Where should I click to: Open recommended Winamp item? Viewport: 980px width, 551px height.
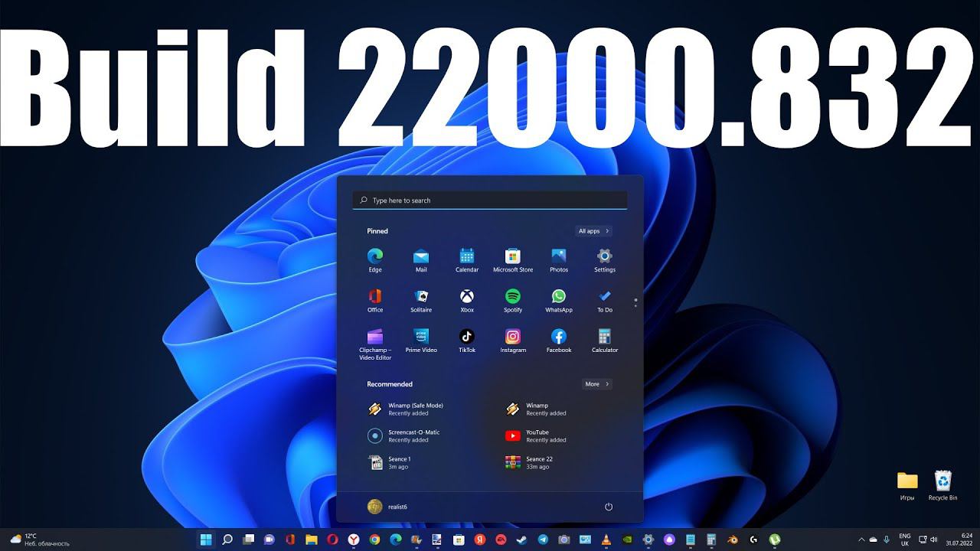[537, 409]
